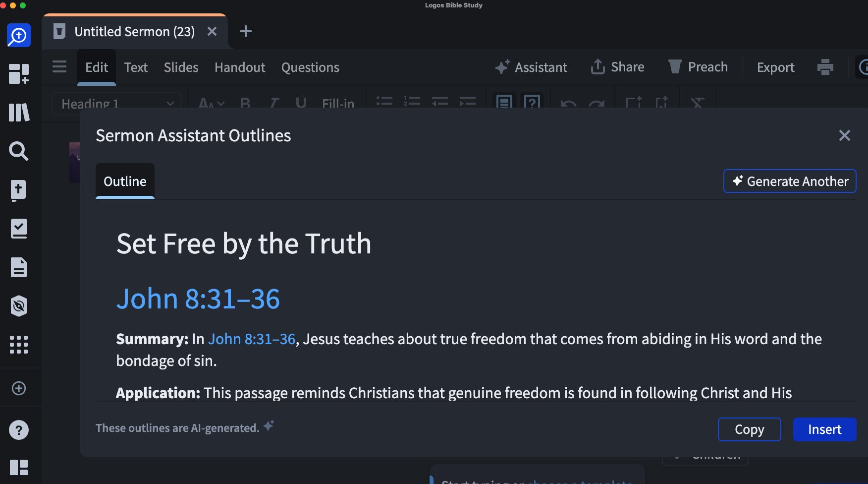
Task: Click the question block icon
Action: (x=532, y=102)
